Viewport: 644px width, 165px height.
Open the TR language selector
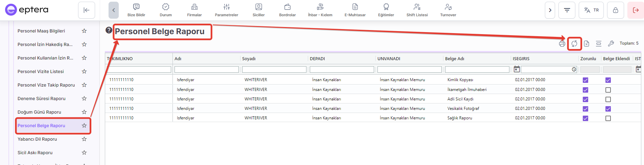[592, 10]
